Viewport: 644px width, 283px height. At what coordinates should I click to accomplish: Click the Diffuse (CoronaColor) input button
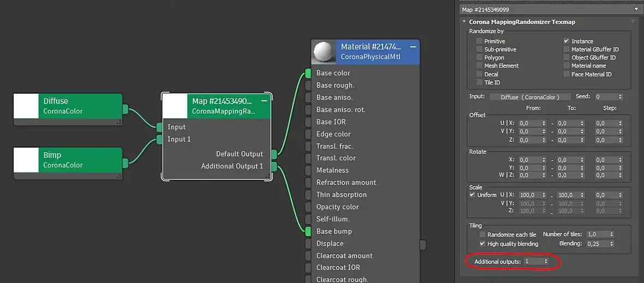point(530,97)
